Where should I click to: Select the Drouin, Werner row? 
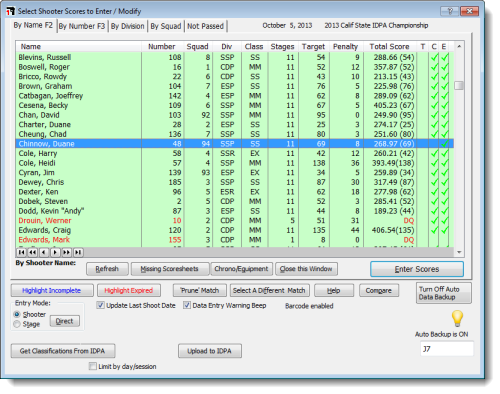(x=235, y=221)
